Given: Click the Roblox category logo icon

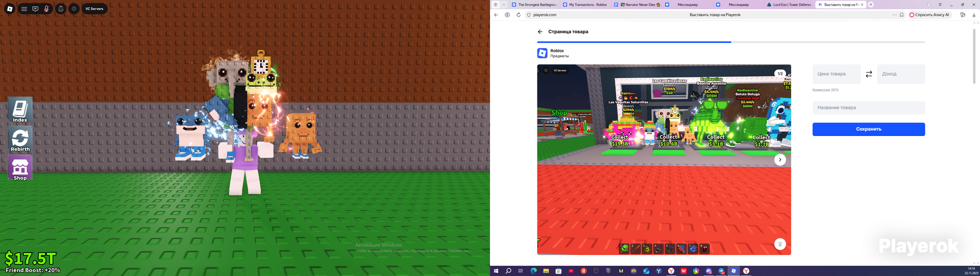Looking at the screenshot, I should [x=542, y=53].
